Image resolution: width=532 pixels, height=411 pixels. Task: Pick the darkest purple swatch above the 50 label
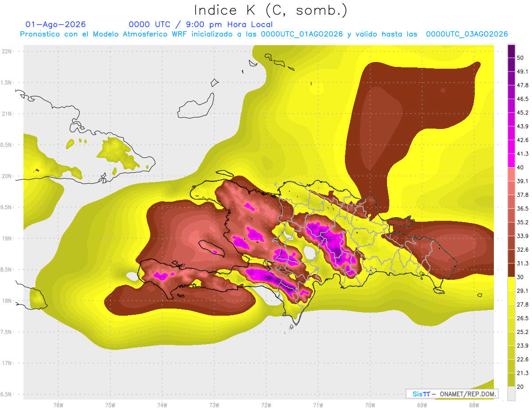[511, 51]
